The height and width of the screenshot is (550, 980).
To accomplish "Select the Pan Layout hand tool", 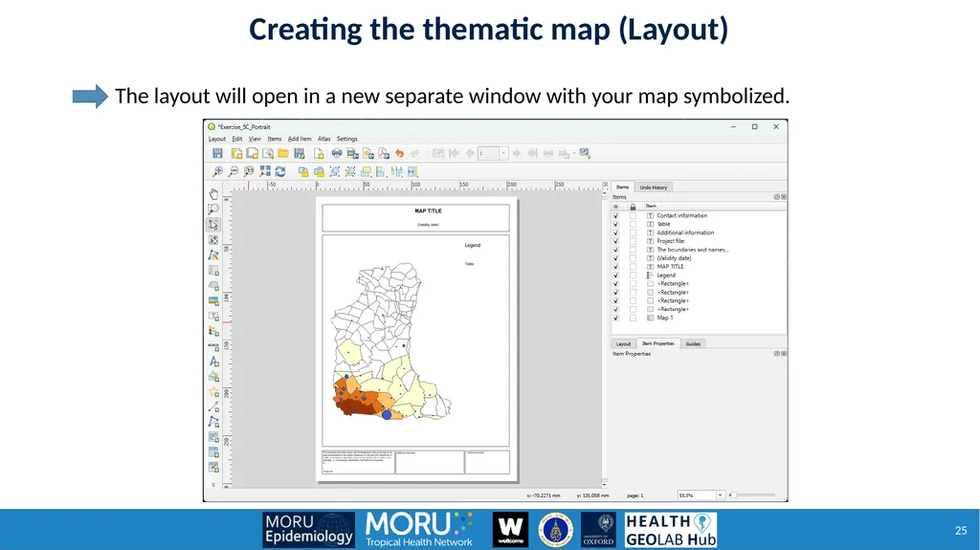I will pyautogui.click(x=213, y=194).
